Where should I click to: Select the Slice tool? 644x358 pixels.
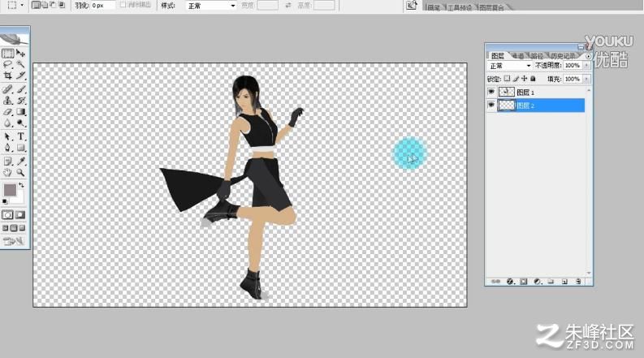coord(20,75)
